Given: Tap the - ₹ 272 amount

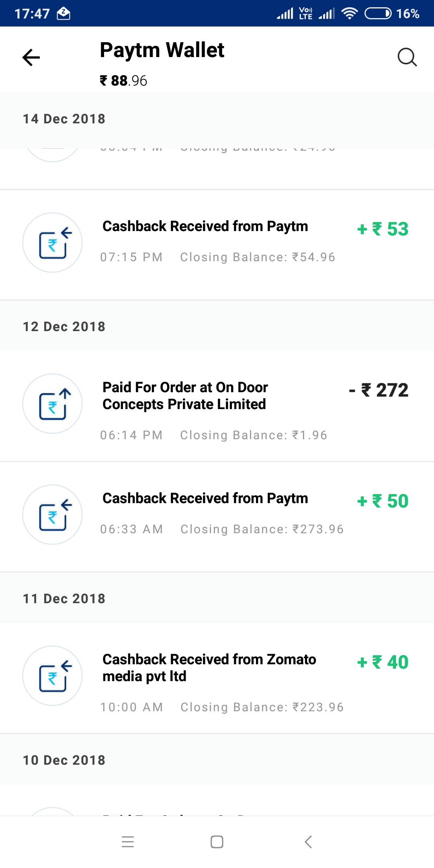Looking at the screenshot, I should [x=379, y=390].
